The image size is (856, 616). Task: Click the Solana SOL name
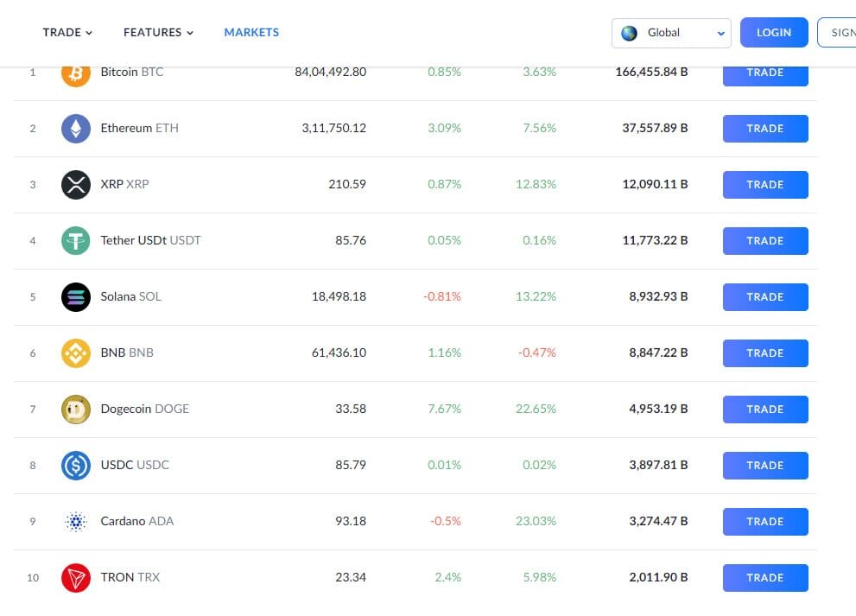click(x=131, y=296)
